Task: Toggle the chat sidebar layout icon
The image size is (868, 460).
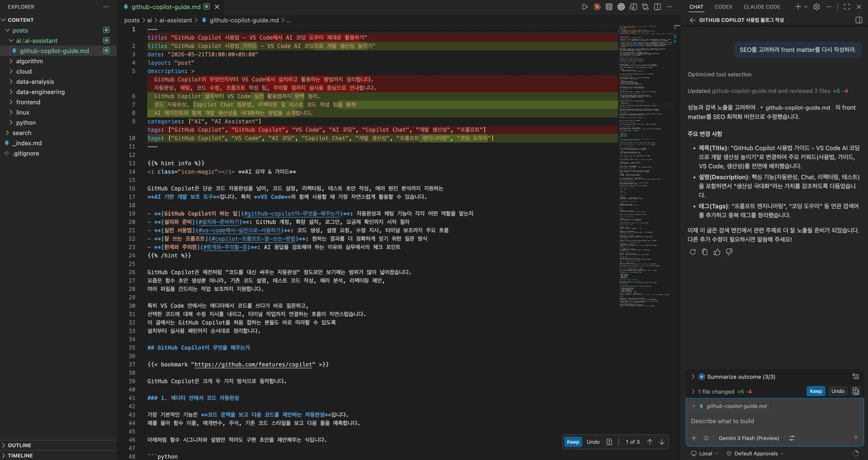Action: pos(859,20)
